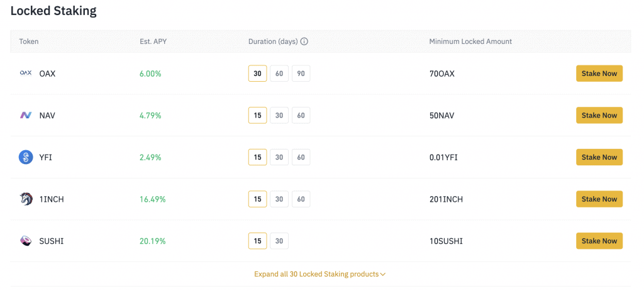
Task: Click the 2.49% APY value
Action: [150, 158]
